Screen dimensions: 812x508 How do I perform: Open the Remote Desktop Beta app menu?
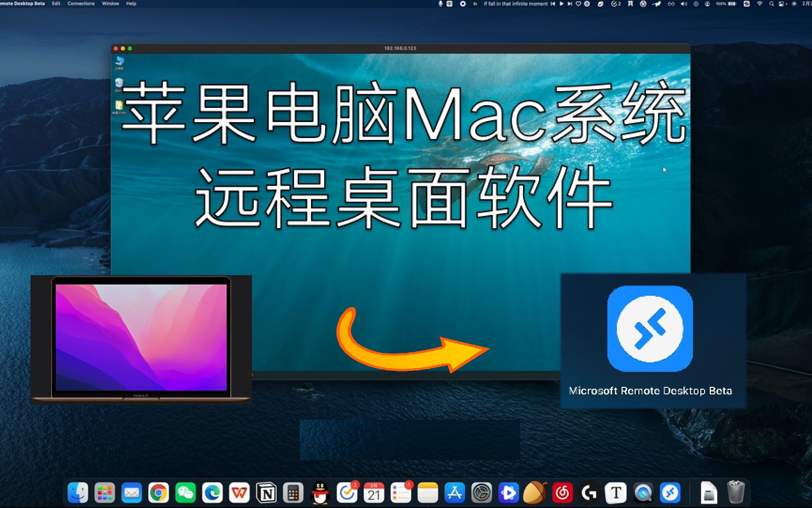tap(23, 3)
